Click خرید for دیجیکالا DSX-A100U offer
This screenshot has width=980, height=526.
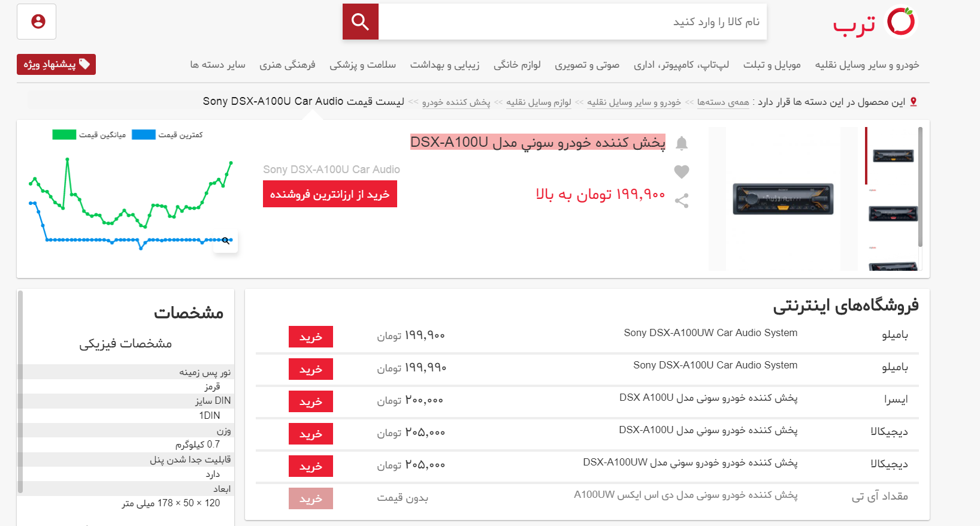pos(311,434)
